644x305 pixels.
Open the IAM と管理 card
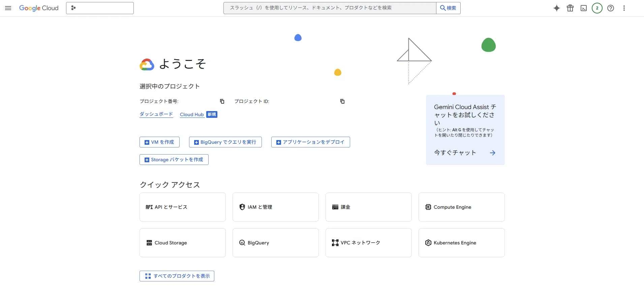[276, 207]
